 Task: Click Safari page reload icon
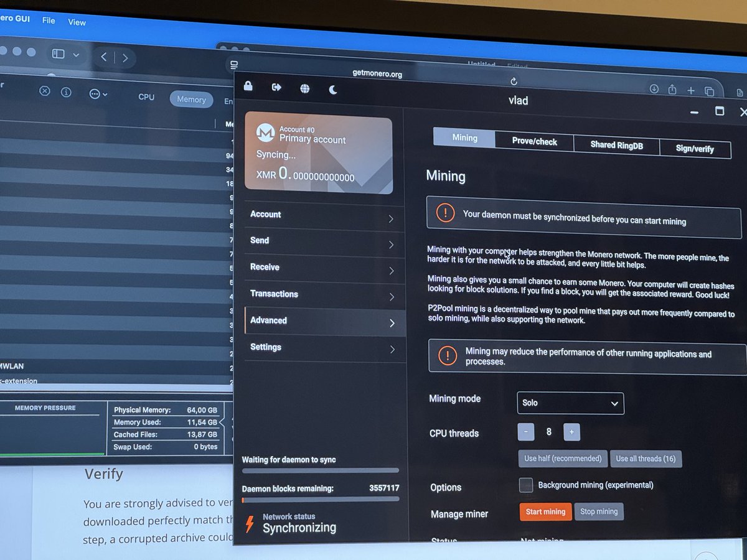tap(514, 82)
